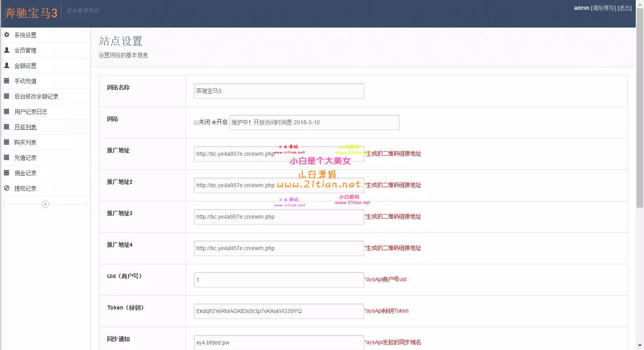The image size is (644, 350).
Task: Click the 网站名称 text input field
Action: (279, 91)
